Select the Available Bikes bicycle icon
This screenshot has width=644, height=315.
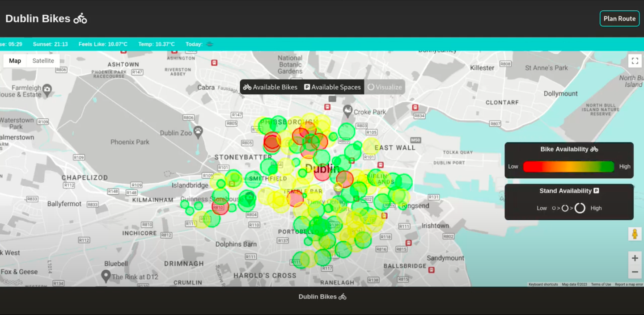point(247,87)
